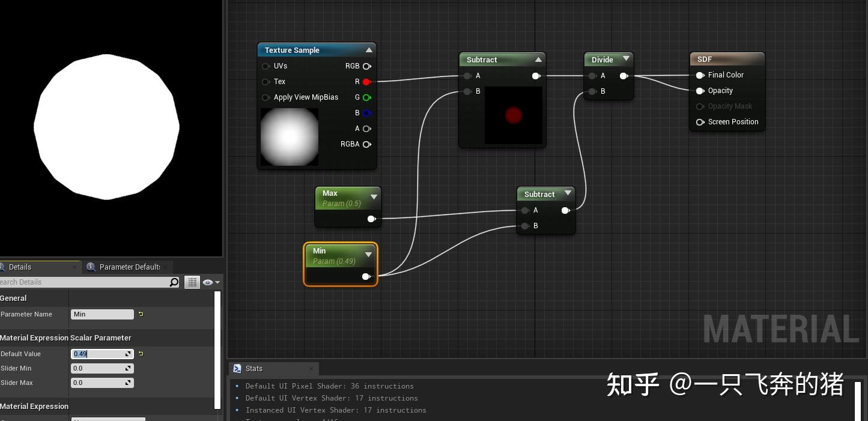Reset the Parameter Name using the yellow revert arrow
The width and height of the screenshot is (868, 421).
tap(141, 314)
